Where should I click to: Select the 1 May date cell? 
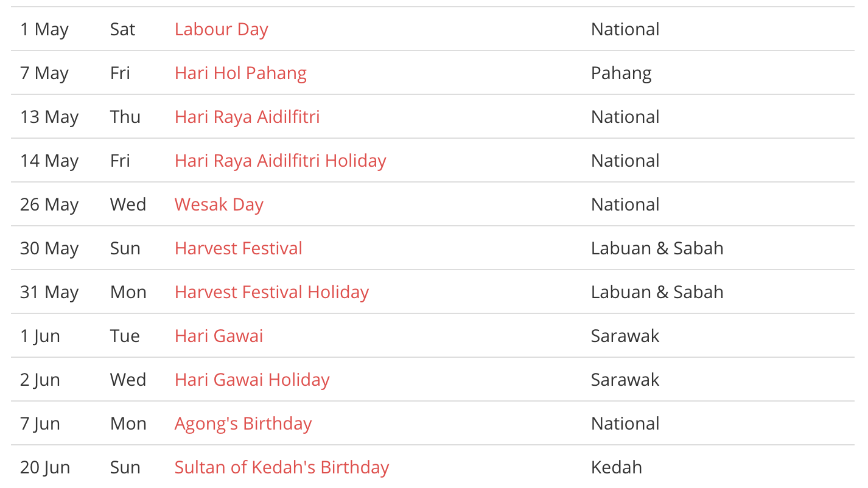(x=44, y=29)
